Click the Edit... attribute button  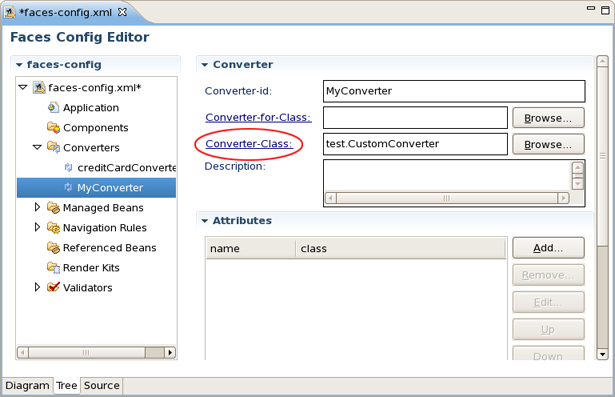(x=548, y=302)
